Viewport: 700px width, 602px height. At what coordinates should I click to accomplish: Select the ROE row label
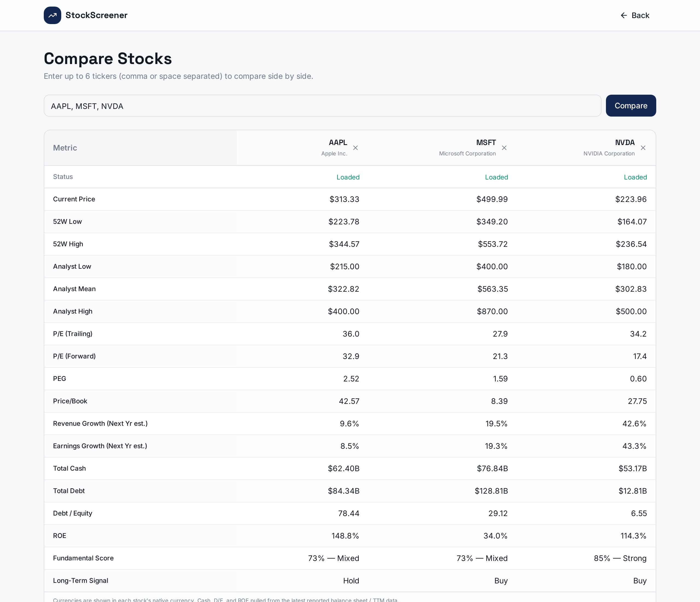point(59,536)
